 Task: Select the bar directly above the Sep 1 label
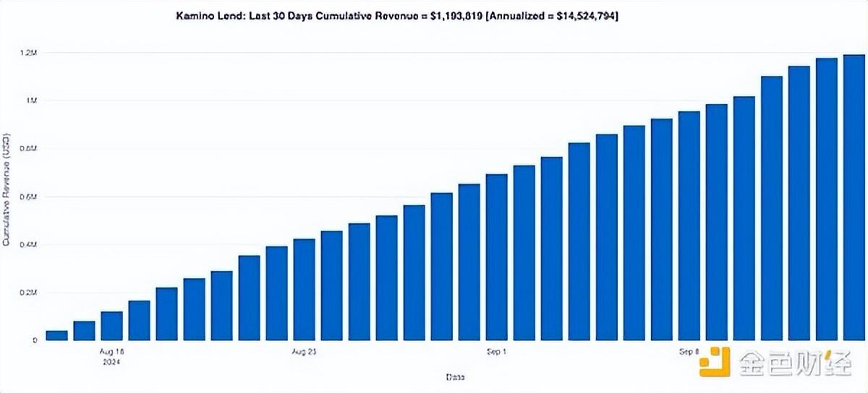click(x=496, y=257)
